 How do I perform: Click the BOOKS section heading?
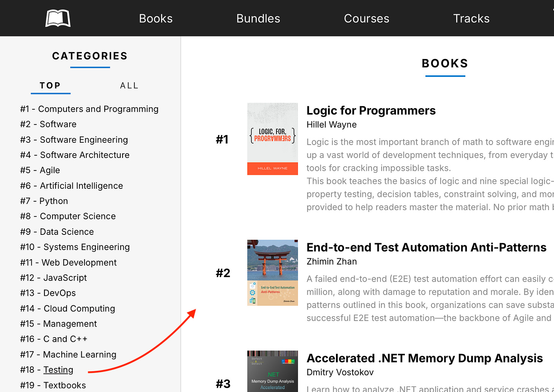[x=445, y=63]
